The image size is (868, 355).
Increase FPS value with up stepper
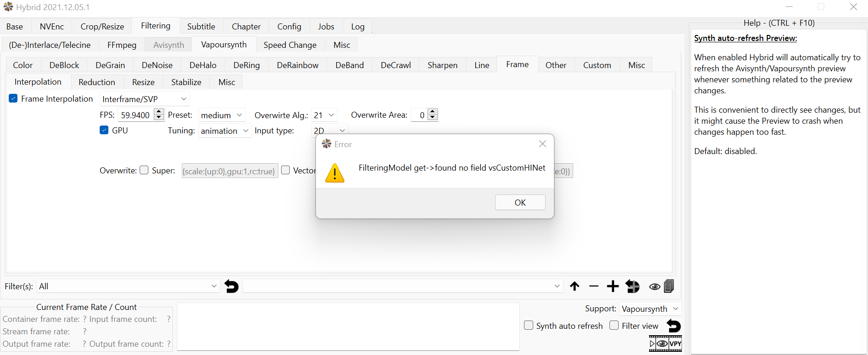point(159,112)
